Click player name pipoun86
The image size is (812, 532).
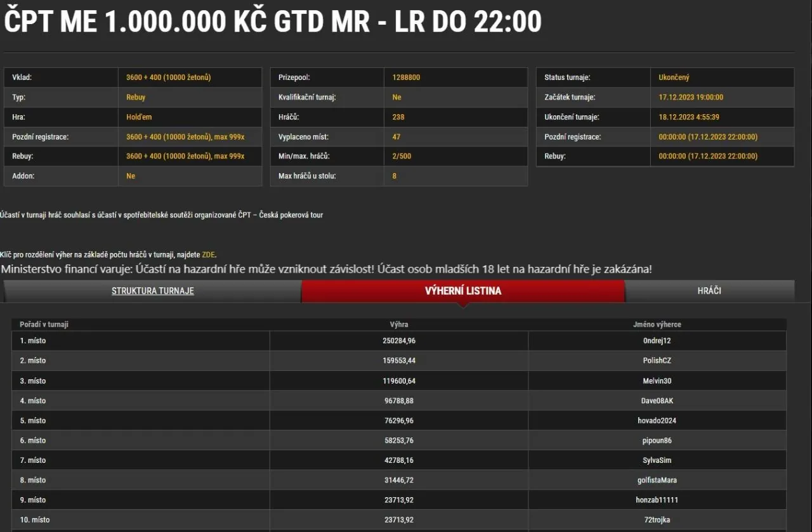pyautogui.click(x=657, y=441)
